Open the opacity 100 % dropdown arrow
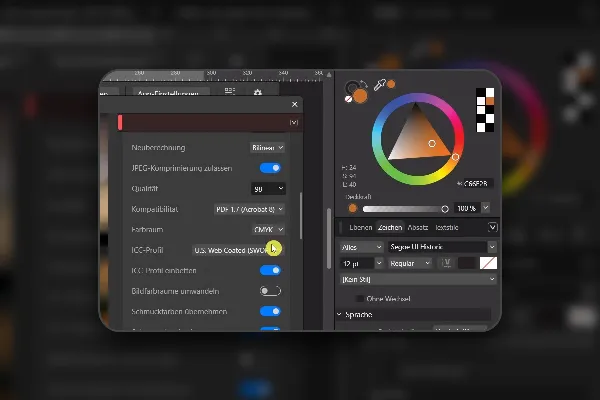Image resolution: width=600 pixels, height=400 pixels. pos(486,208)
